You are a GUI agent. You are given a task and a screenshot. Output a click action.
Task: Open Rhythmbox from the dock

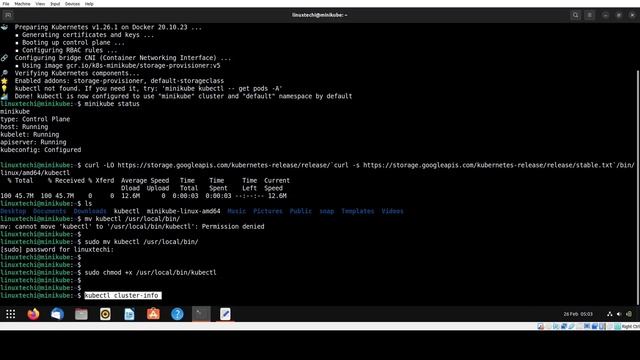coord(105,314)
